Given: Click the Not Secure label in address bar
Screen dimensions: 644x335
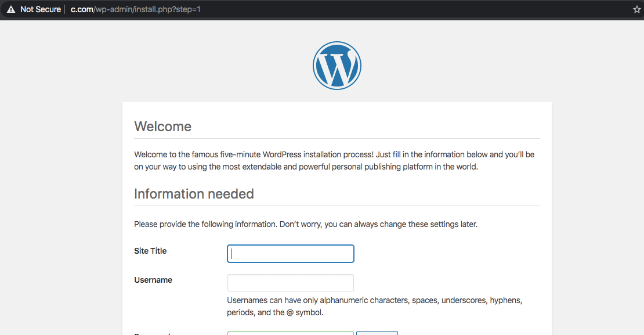Looking at the screenshot, I should click(41, 9).
